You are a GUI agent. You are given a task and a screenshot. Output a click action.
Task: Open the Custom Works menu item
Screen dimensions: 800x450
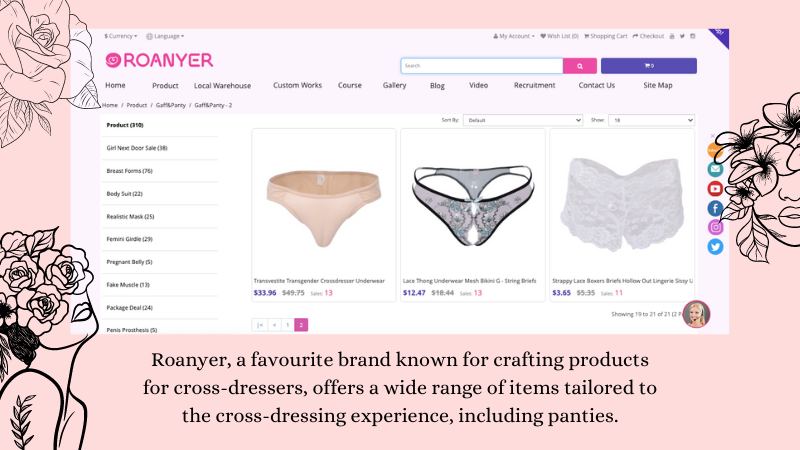click(x=297, y=85)
